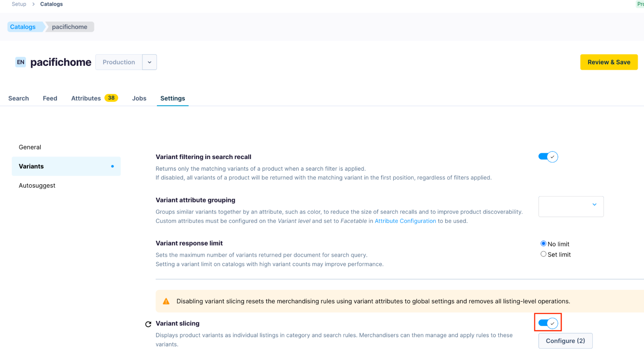Click the Review & Save button
This screenshot has width=644, height=361.
pos(609,62)
